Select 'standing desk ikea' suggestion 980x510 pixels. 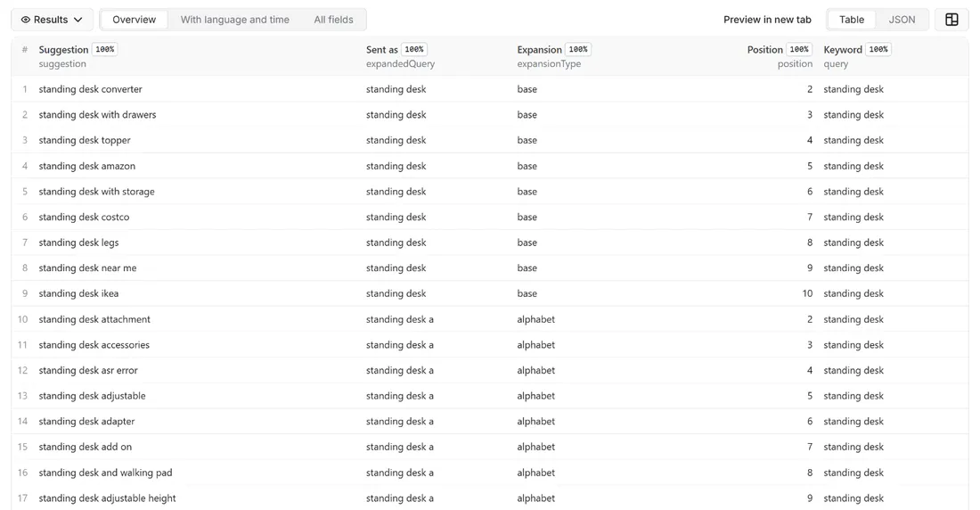pyautogui.click(x=78, y=293)
